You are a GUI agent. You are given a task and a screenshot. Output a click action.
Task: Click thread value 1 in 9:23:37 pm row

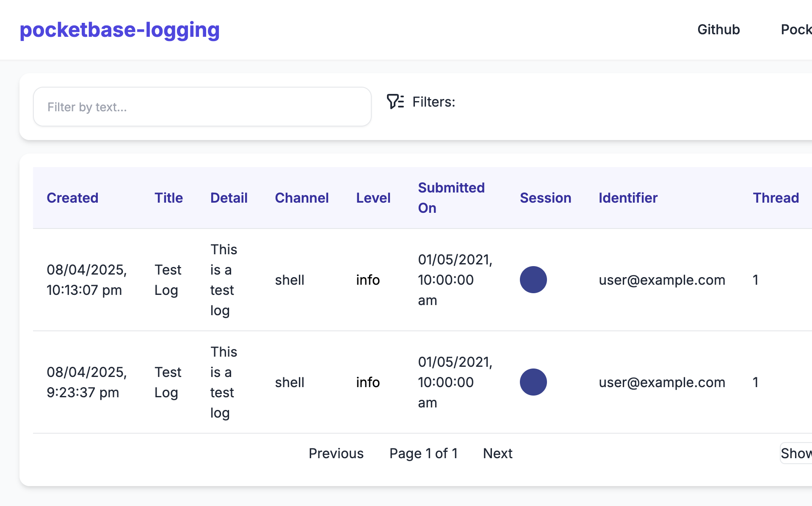click(755, 382)
